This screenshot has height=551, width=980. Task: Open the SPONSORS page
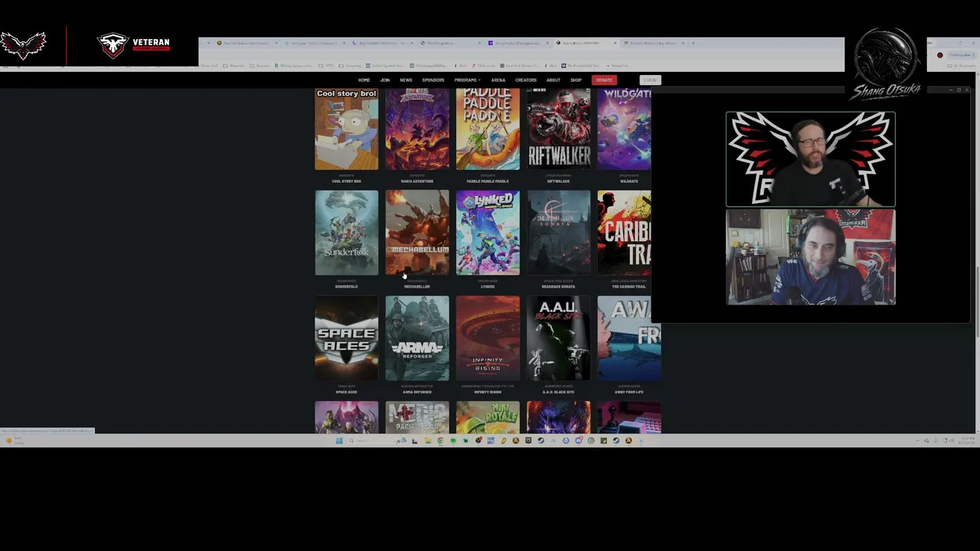click(433, 80)
